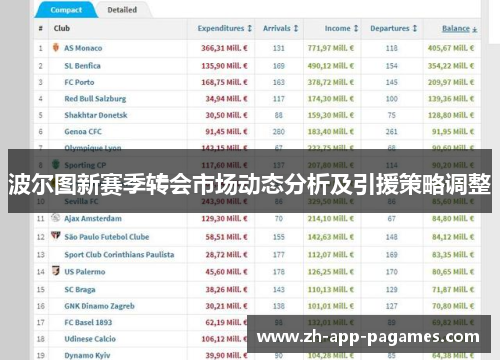The width and height of the screenshot is (500, 362).
Task: Open Genoa CFC club link
Action: [83, 132]
